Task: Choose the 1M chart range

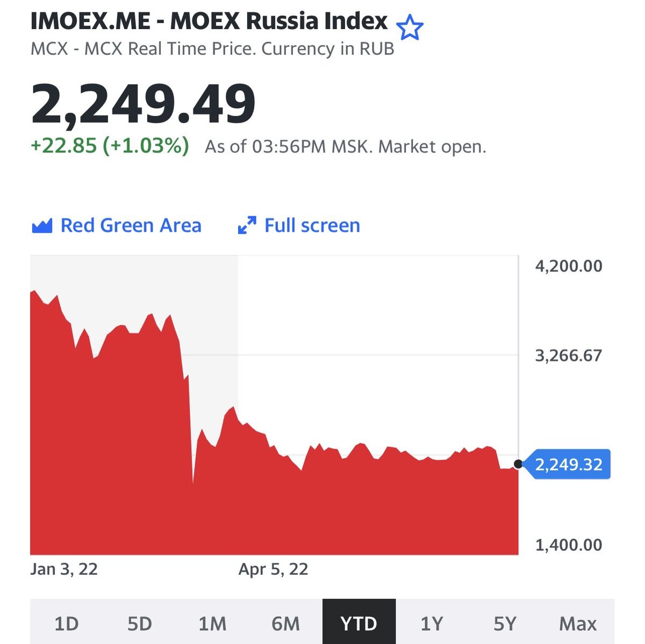Action: coord(213,624)
